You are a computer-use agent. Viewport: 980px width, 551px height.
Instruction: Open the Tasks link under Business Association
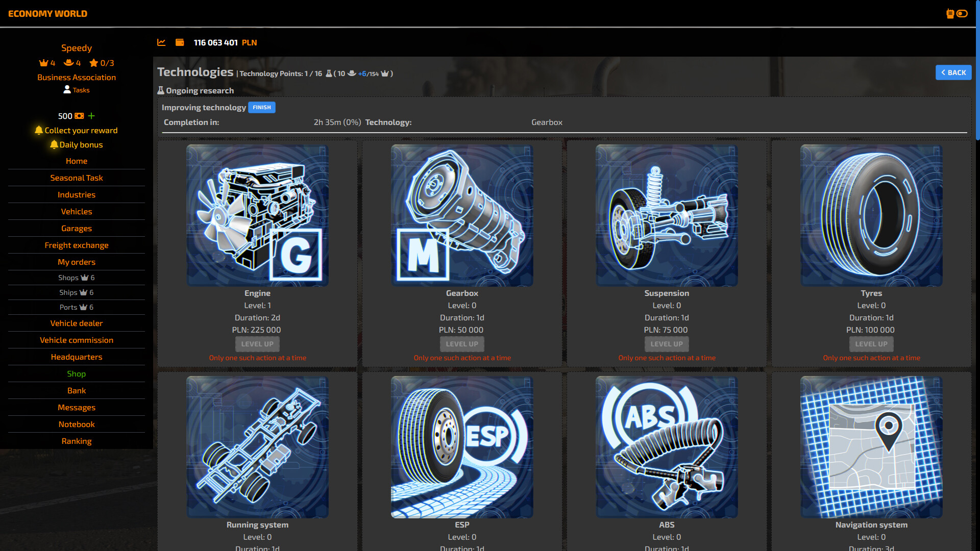[x=81, y=90]
